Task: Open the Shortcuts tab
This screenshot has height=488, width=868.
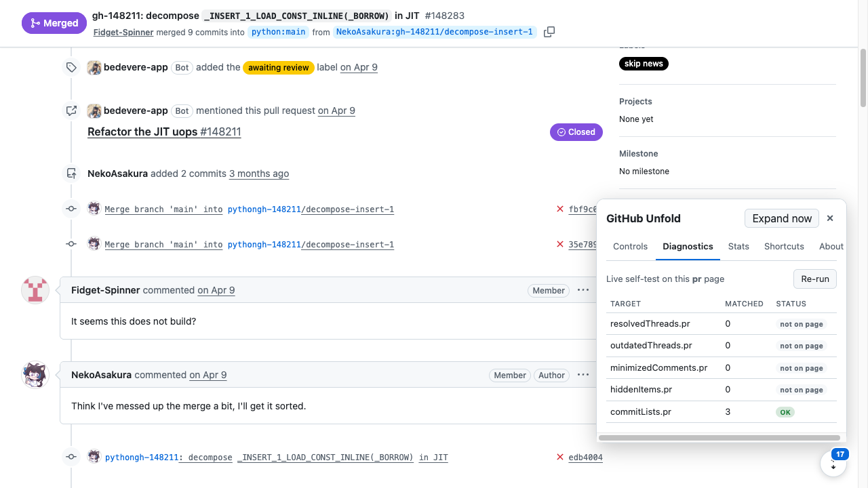Action: point(784,247)
